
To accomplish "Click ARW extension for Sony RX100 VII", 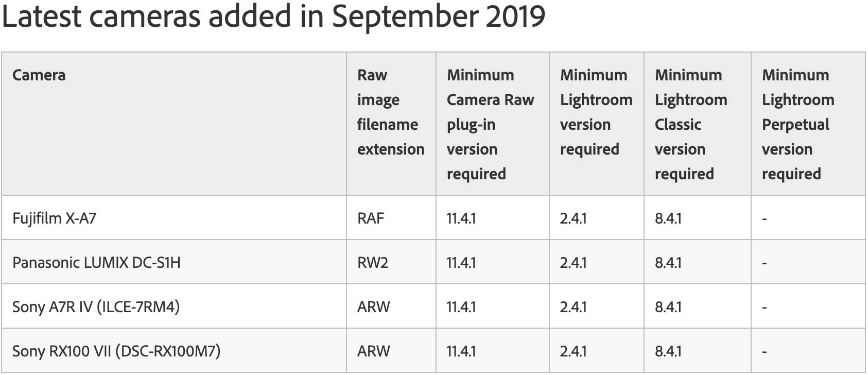I will click(374, 351).
